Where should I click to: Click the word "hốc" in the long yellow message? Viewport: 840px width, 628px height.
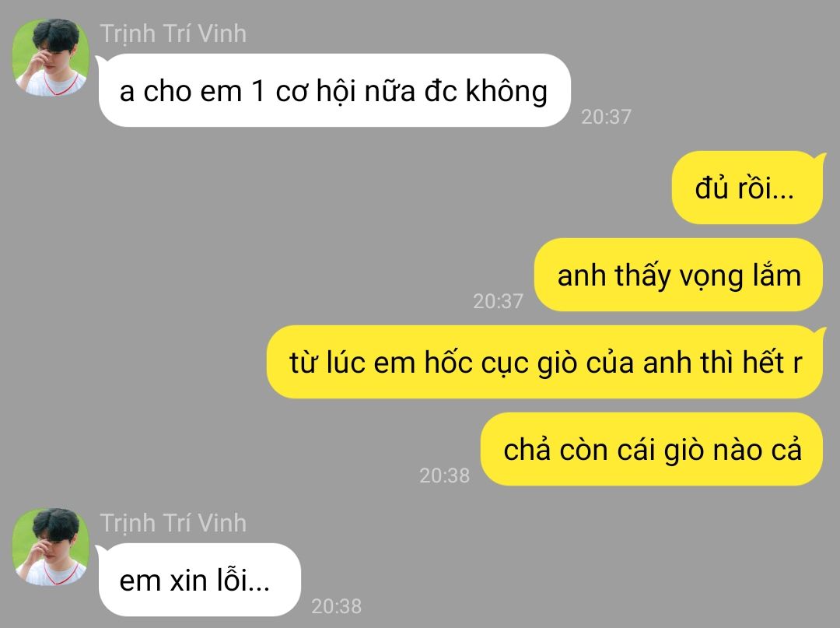(x=447, y=362)
